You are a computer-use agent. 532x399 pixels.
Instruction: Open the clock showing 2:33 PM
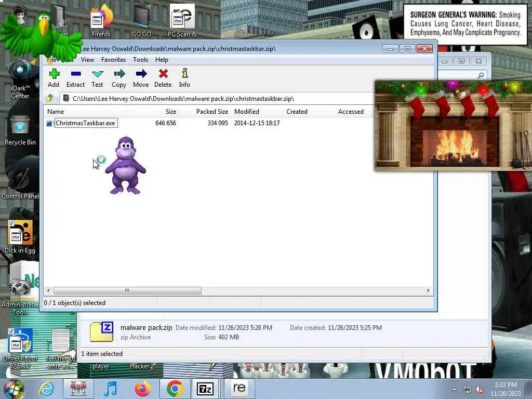pos(506,389)
